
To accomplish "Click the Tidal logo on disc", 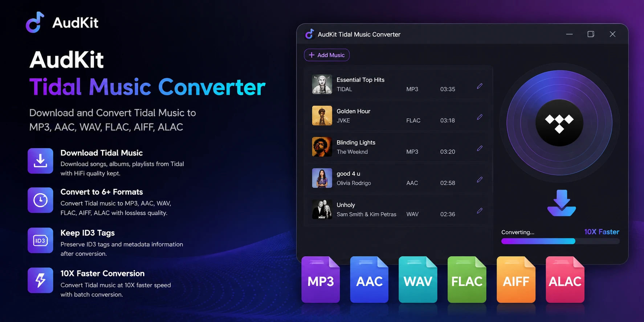I will pyautogui.click(x=559, y=123).
